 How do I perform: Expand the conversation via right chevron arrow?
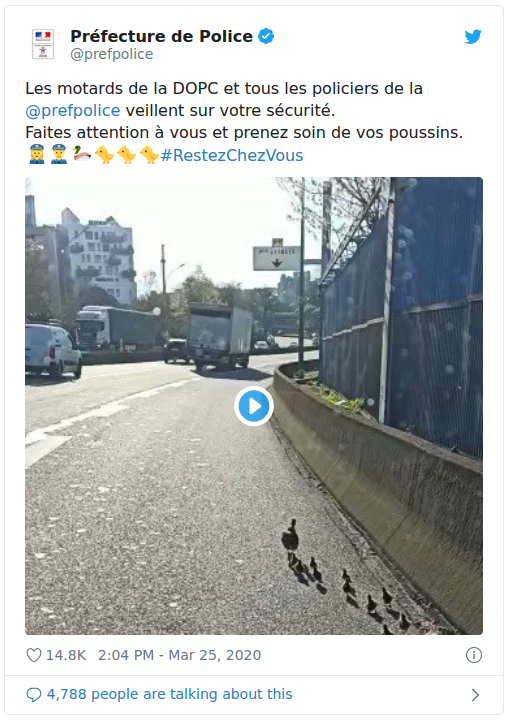pos(475,695)
